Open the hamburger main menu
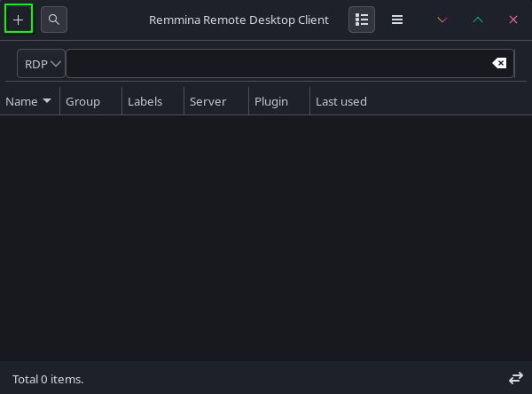 click(397, 19)
